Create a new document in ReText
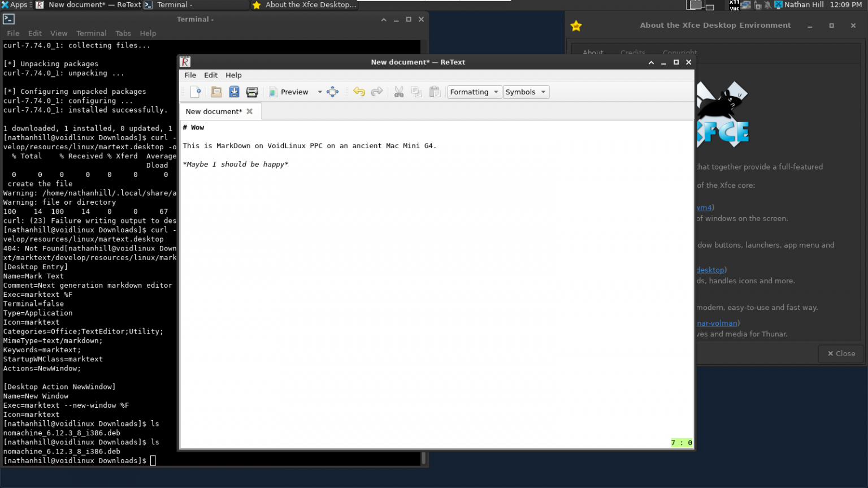The width and height of the screenshot is (868, 488). click(194, 92)
